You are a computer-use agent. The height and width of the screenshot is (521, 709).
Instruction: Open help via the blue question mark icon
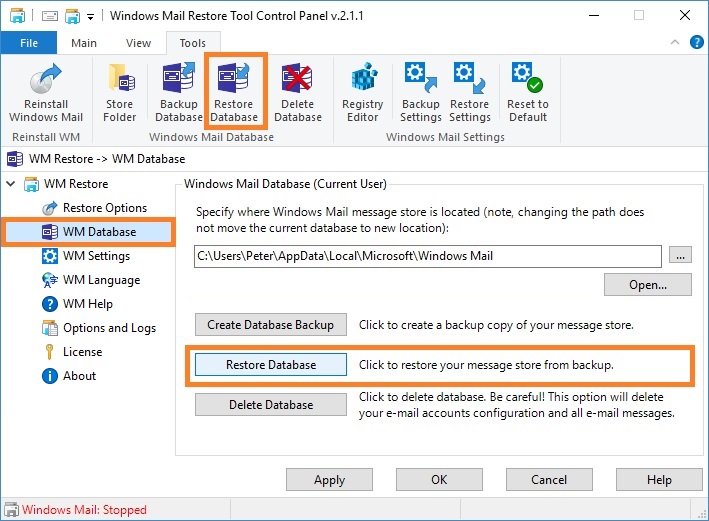[x=696, y=43]
